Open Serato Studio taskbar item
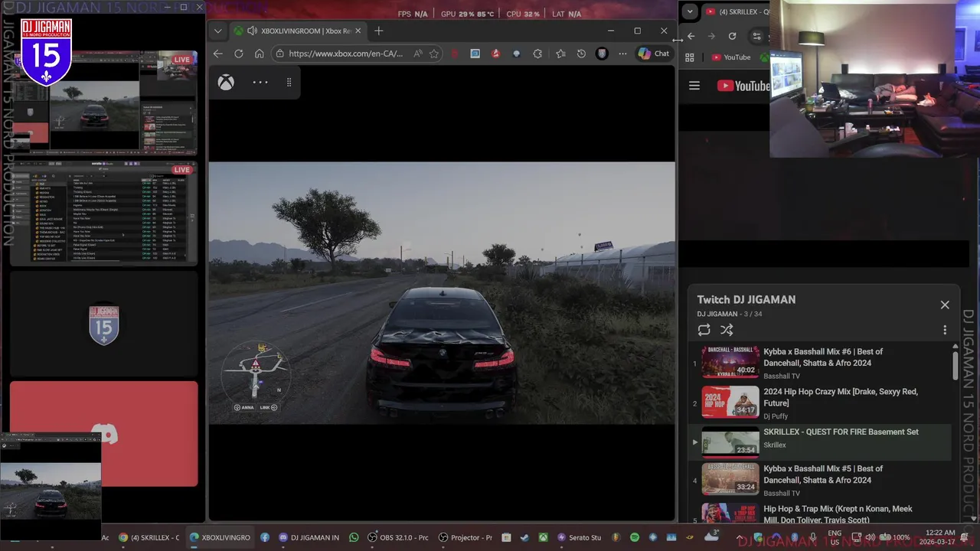 click(x=580, y=537)
